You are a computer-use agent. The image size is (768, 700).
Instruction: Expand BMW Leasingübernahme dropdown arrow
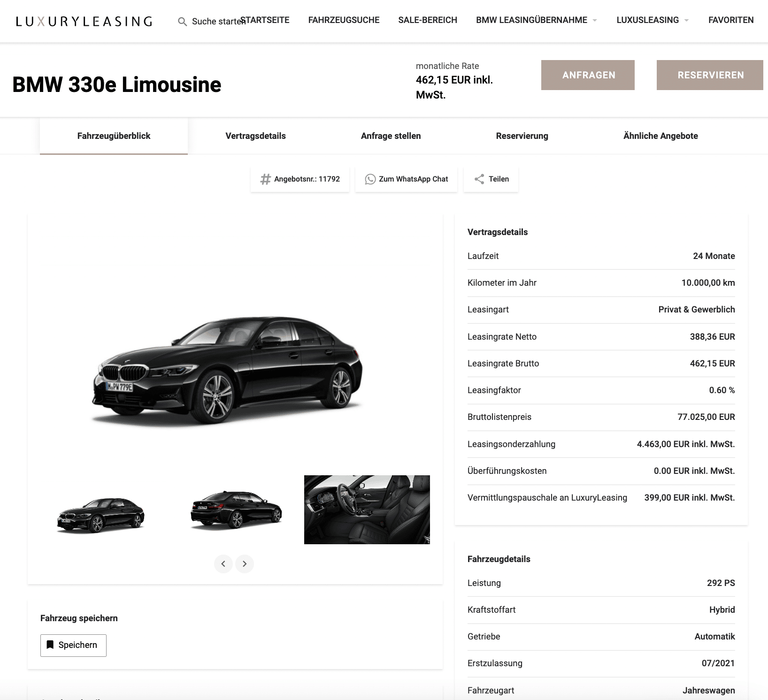pyautogui.click(x=595, y=21)
